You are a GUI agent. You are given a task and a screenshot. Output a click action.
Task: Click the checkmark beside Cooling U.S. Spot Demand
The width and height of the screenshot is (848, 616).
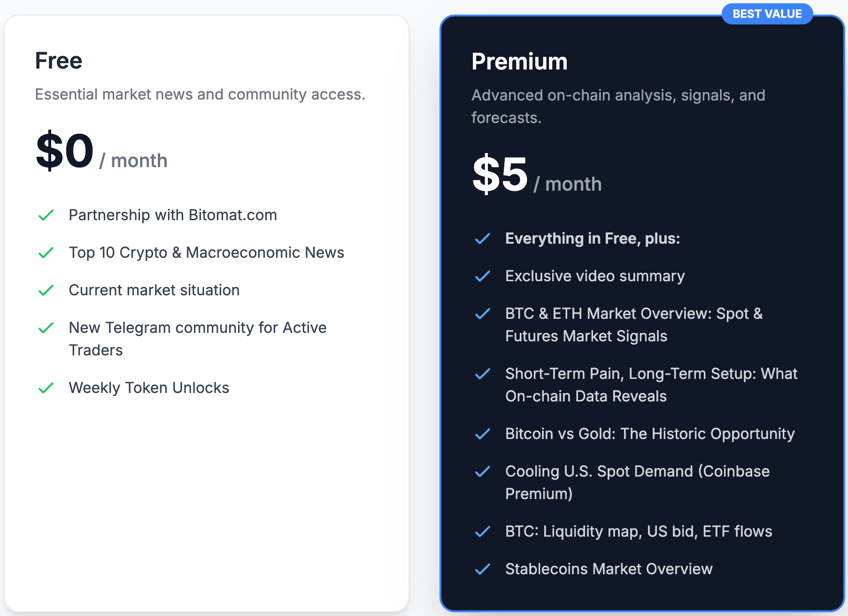click(483, 471)
